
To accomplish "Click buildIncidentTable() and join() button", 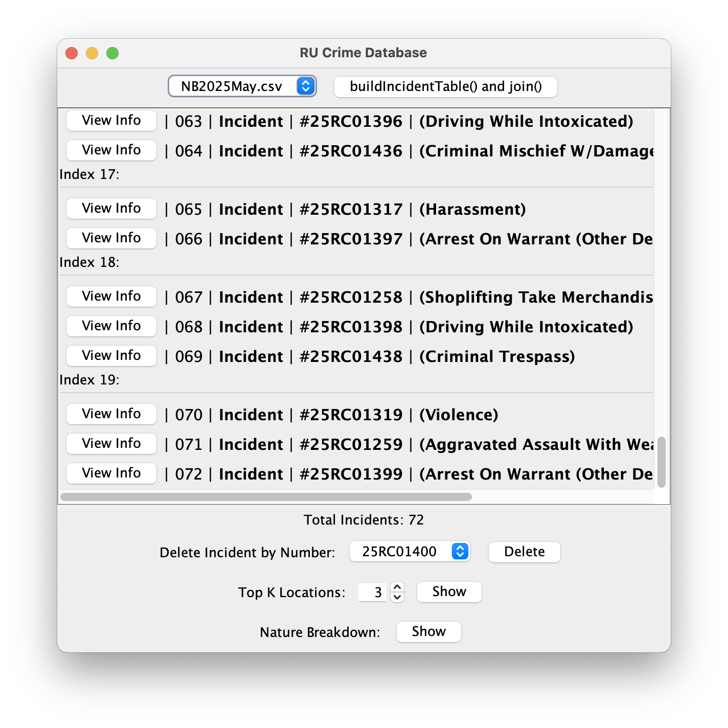I will [445, 86].
